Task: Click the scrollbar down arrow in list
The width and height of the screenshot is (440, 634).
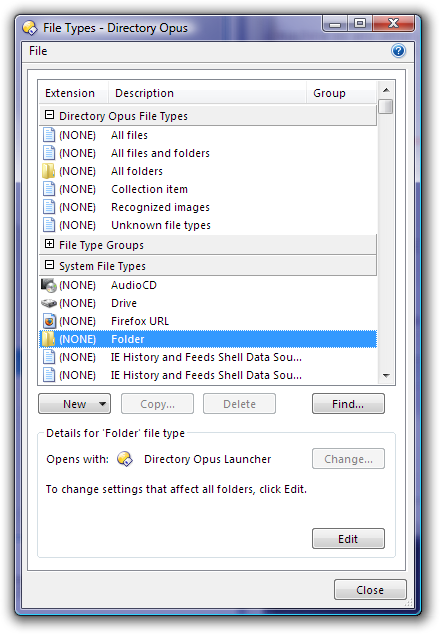Action: coord(386,376)
